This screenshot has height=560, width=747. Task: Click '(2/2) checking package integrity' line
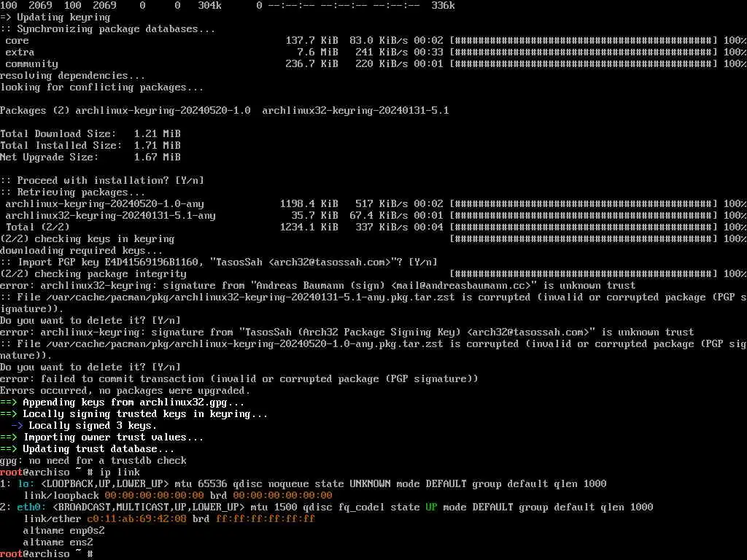[x=93, y=274]
